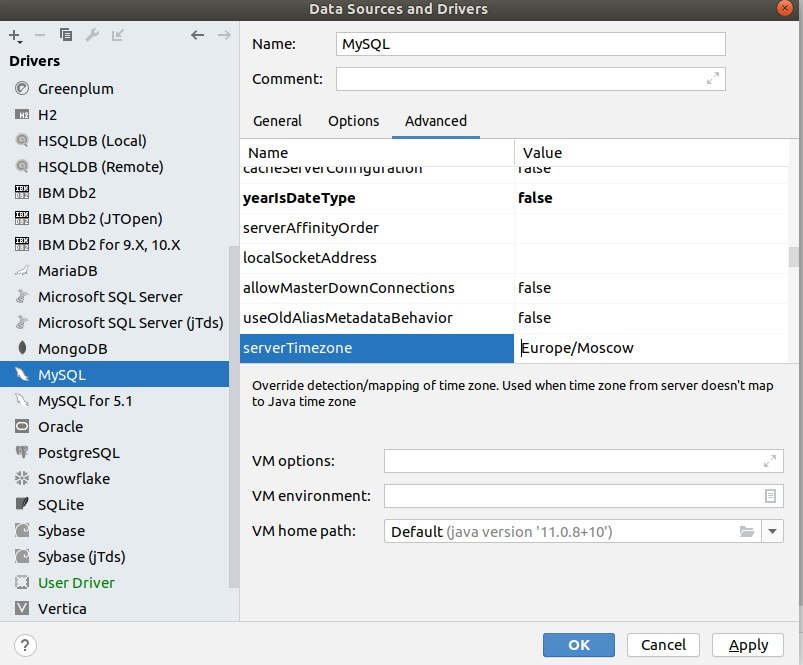This screenshot has height=665, width=803.
Task: Go back with the left arrow
Action: tap(197, 35)
